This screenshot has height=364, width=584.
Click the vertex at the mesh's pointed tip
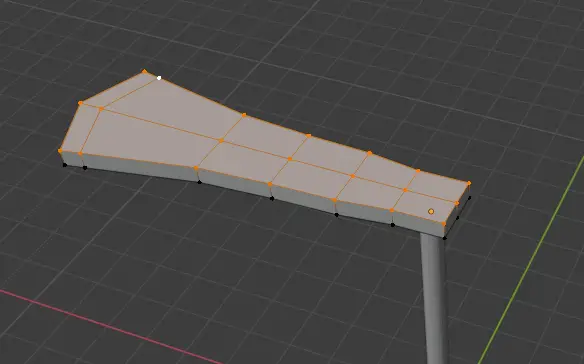pos(145,71)
